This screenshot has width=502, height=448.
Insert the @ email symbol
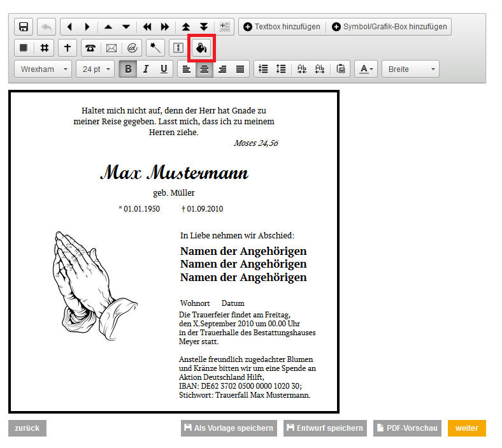[133, 48]
